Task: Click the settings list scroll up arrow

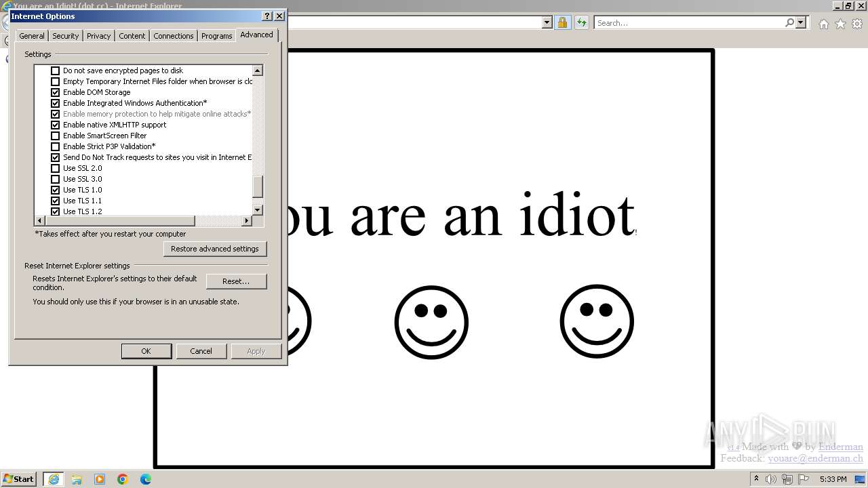Action: 258,70
